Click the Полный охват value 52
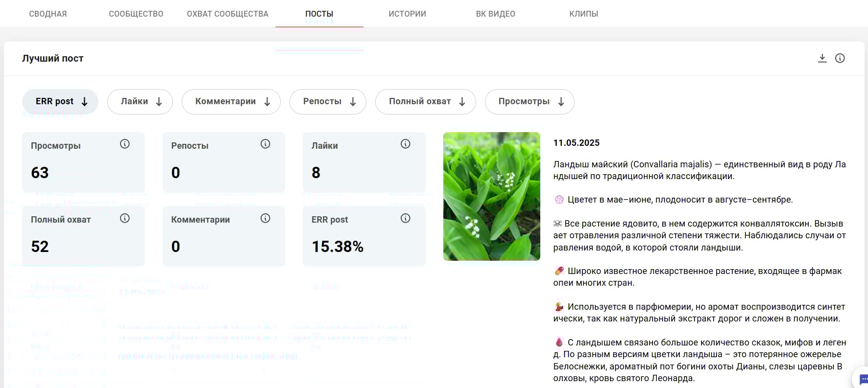Image resolution: width=868 pixels, height=388 pixels. pos(40,247)
